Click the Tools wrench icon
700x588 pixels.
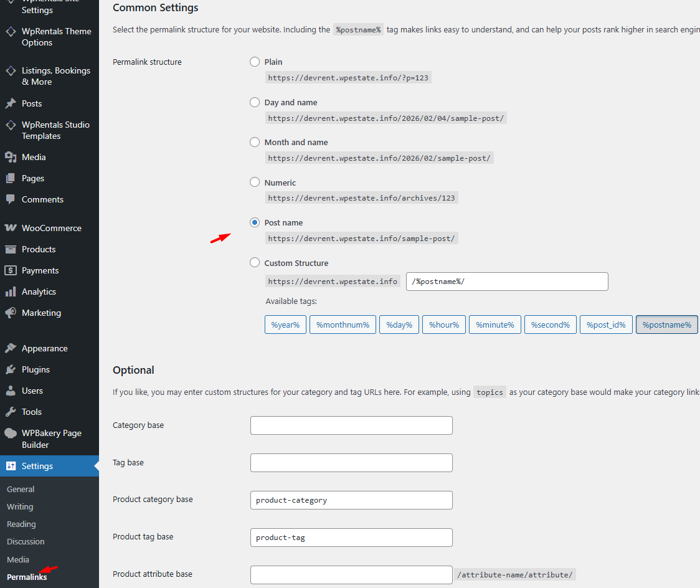point(11,412)
